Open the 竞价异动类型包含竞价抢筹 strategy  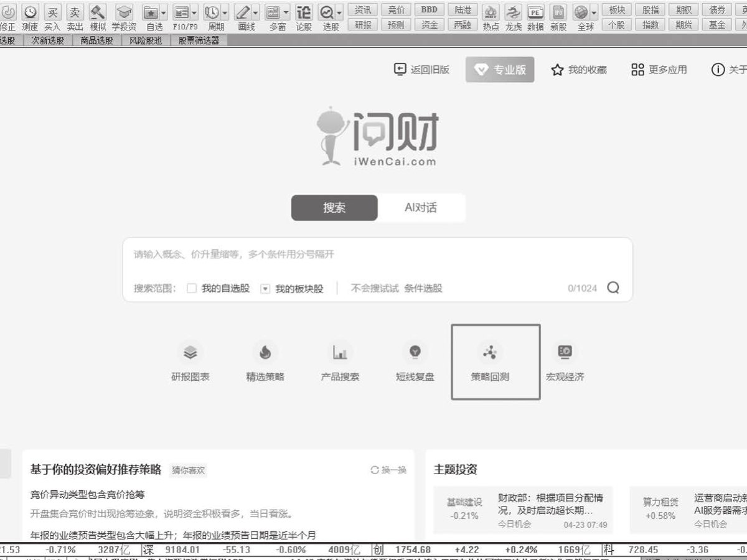click(88, 495)
